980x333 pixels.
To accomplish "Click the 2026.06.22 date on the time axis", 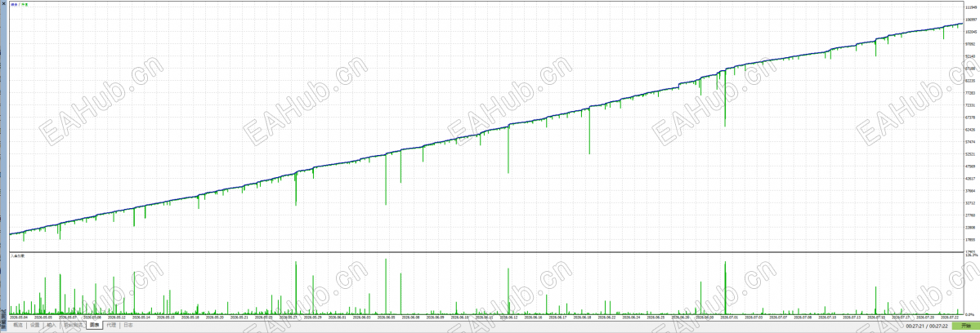I will click(x=606, y=317).
